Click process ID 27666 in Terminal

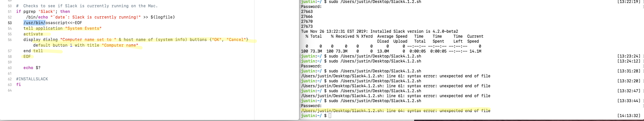307,17
